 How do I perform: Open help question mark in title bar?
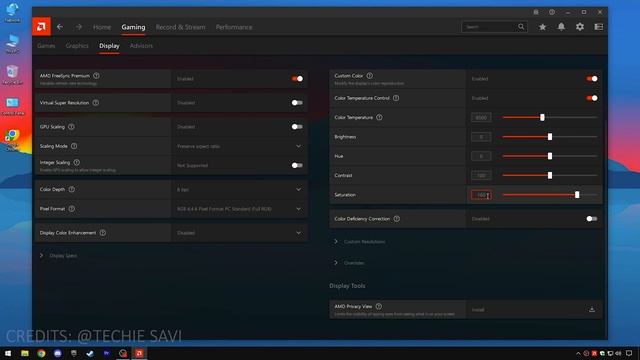pos(552,12)
